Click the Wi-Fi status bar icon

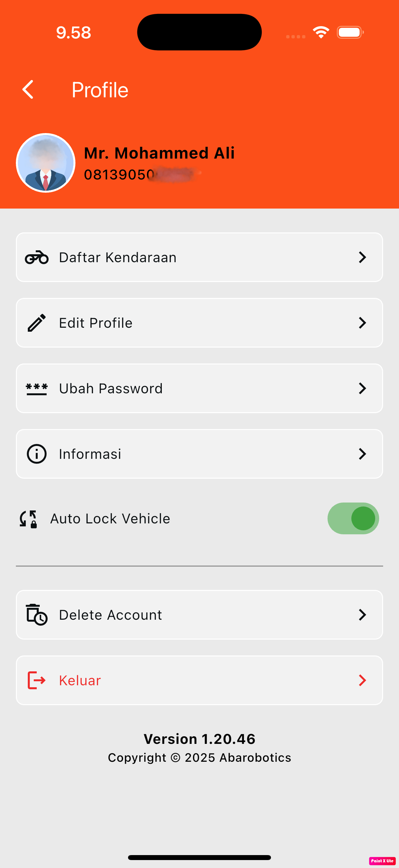tap(321, 32)
